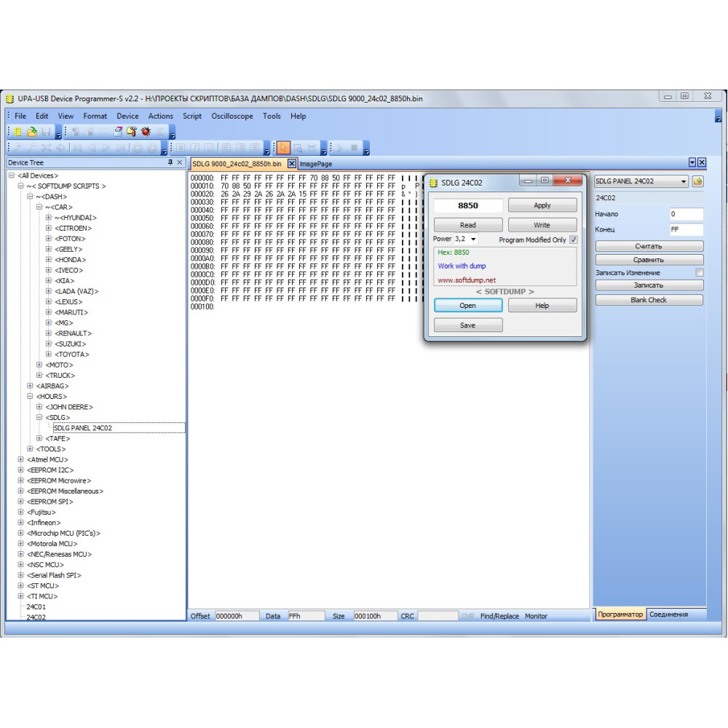Click Apply in SDLG 24C02 dialog

542,205
